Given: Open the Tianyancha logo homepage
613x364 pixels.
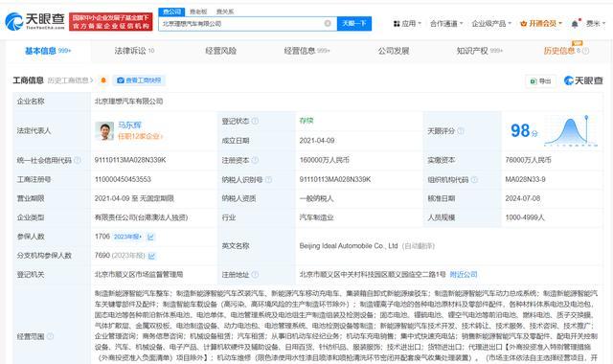Looking at the screenshot, I should click(34, 21).
